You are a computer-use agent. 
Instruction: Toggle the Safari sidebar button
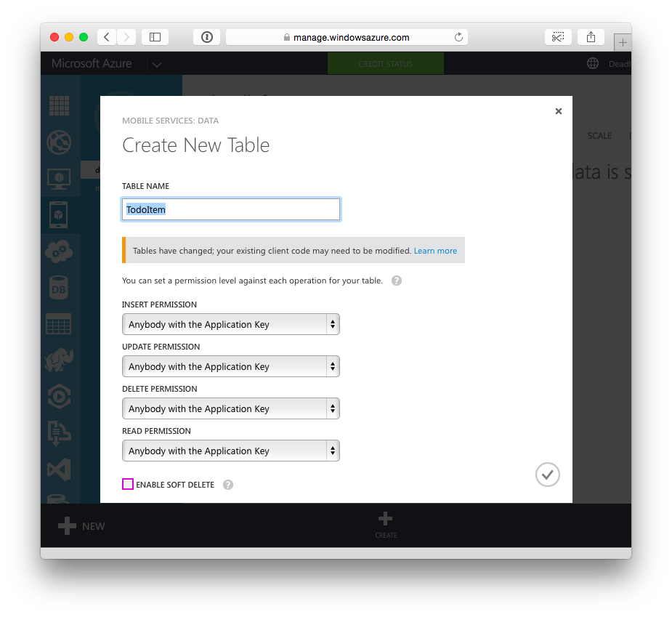click(155, 37)
